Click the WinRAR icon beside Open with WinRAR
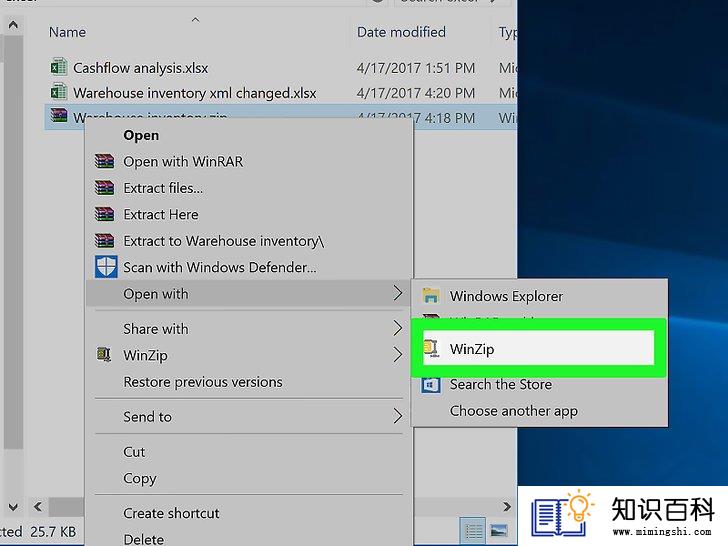 [104, 161]
